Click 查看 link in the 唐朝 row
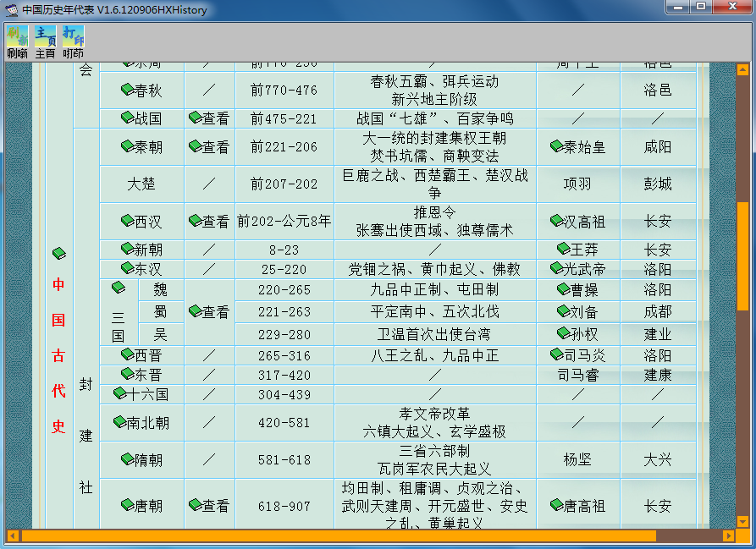The width and height of the screenshot is (756, 549). point(208,505)
